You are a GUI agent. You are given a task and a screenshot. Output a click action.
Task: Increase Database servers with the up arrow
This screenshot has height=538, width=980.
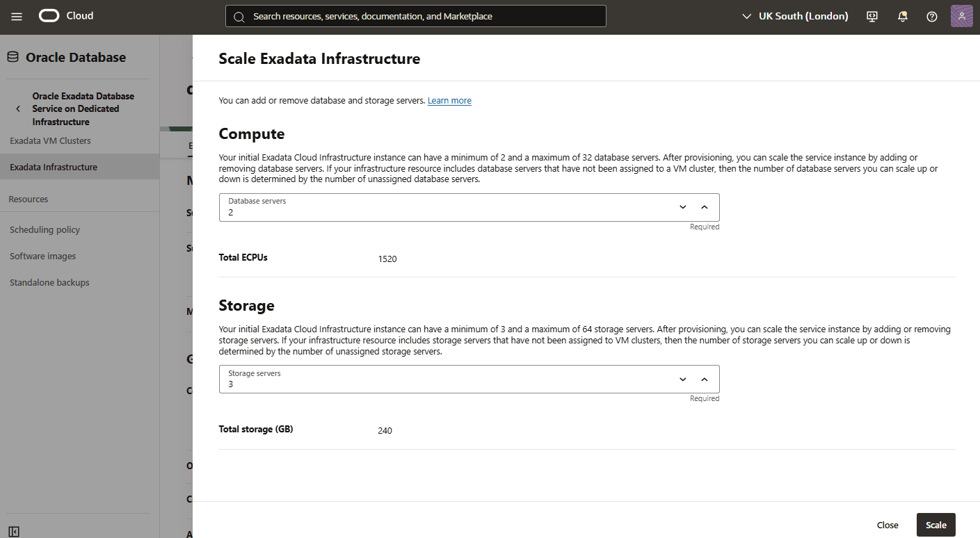(705, 206)
